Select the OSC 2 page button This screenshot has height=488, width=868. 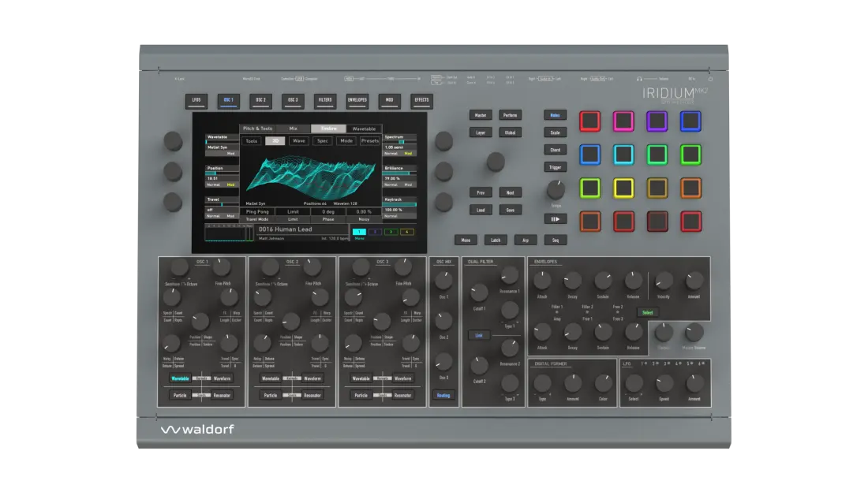(x=260, y=101)
